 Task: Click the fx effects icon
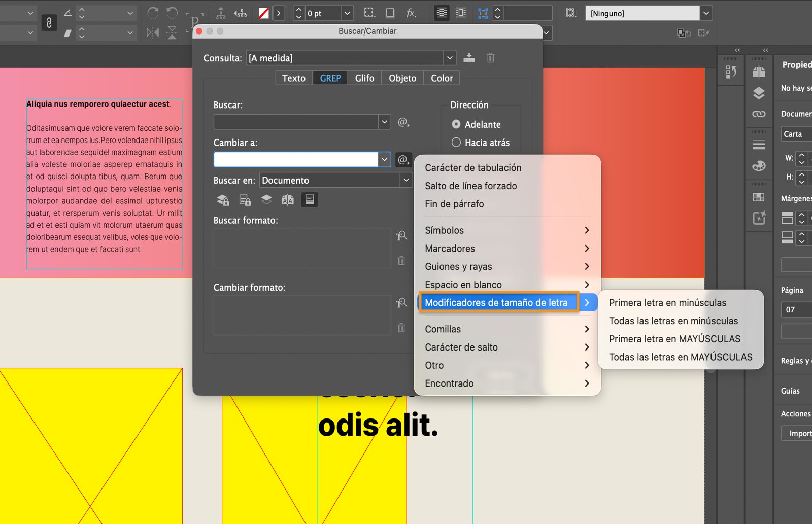point(411,13)
